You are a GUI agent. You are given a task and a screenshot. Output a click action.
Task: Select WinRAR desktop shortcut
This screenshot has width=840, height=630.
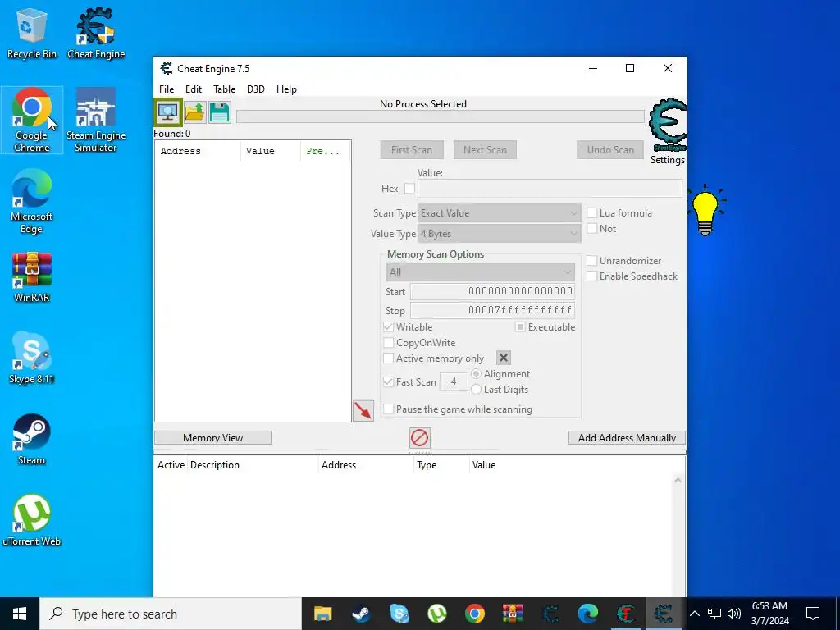point(32,277)
